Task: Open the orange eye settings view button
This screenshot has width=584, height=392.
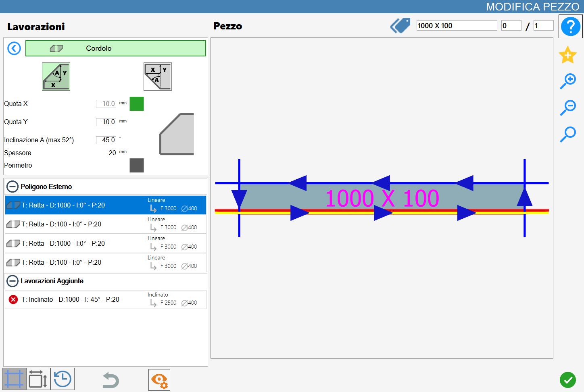Action: pyautogui.click(x=159, y=380)
